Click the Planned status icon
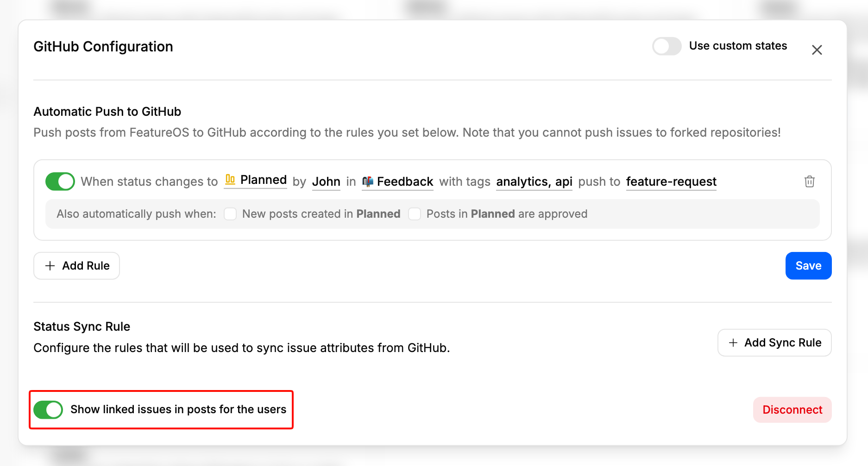This screenshot has height=466, width=868. 230,180
